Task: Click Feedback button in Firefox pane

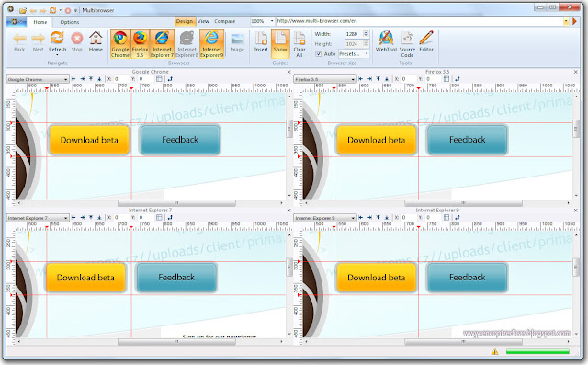Action: coord(468,140)
